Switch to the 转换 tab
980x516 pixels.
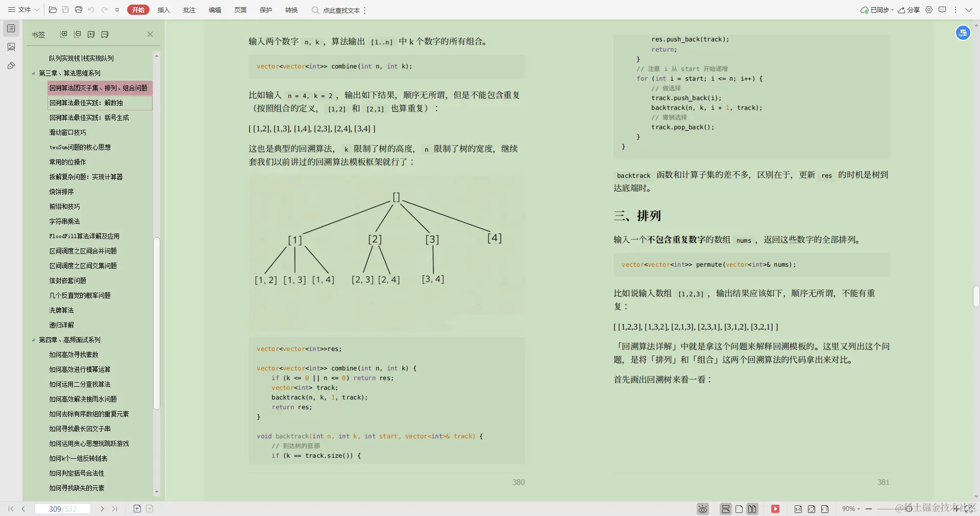pos(291,10)
